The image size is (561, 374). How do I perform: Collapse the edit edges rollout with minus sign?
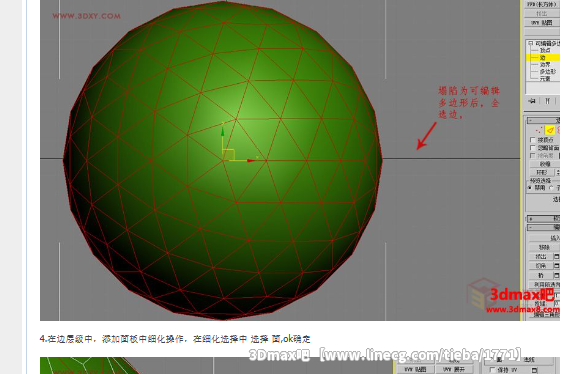tap(544, 228)
